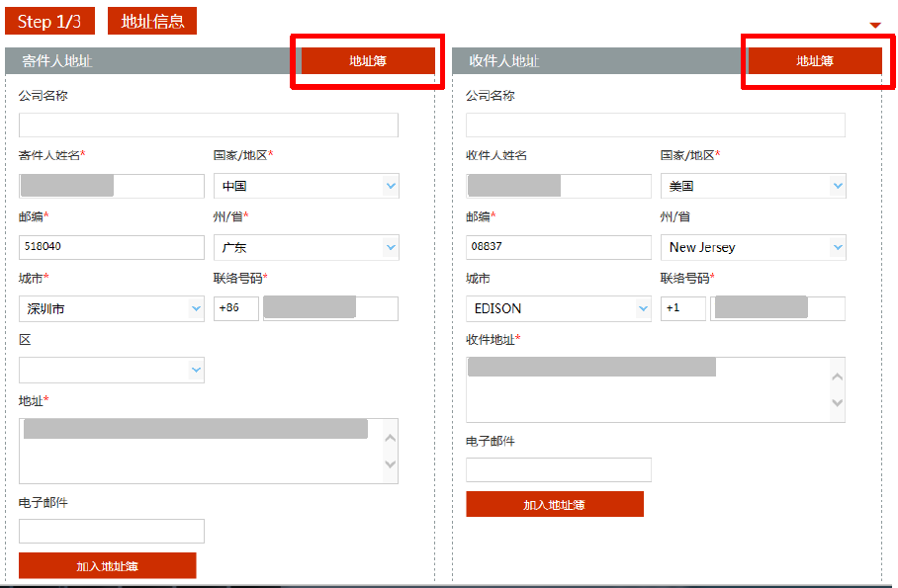
Task: Open recipient city dropdown showing EDISON
Action: [x=559, y=308]
